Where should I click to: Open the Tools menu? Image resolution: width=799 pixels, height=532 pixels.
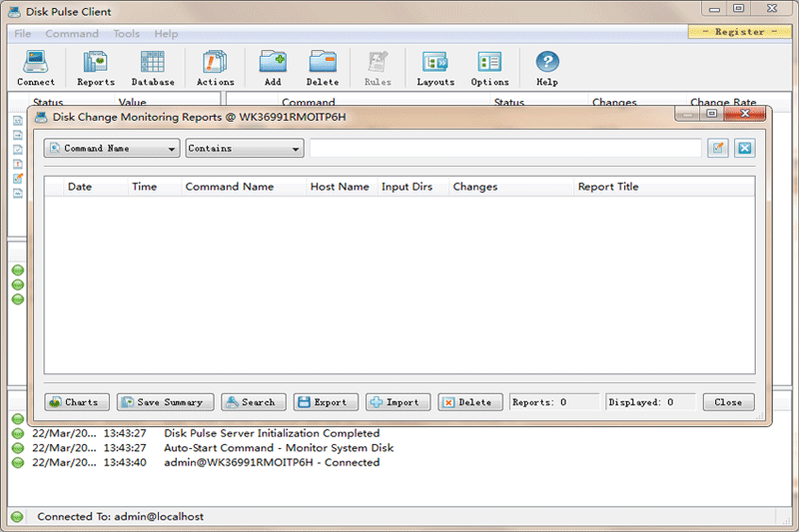pyautogui.click(x=127, y=34)
